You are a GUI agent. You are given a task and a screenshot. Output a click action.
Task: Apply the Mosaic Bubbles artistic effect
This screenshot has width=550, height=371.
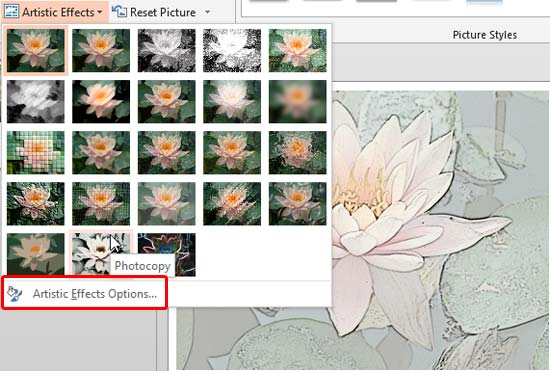tap(232, 153)
